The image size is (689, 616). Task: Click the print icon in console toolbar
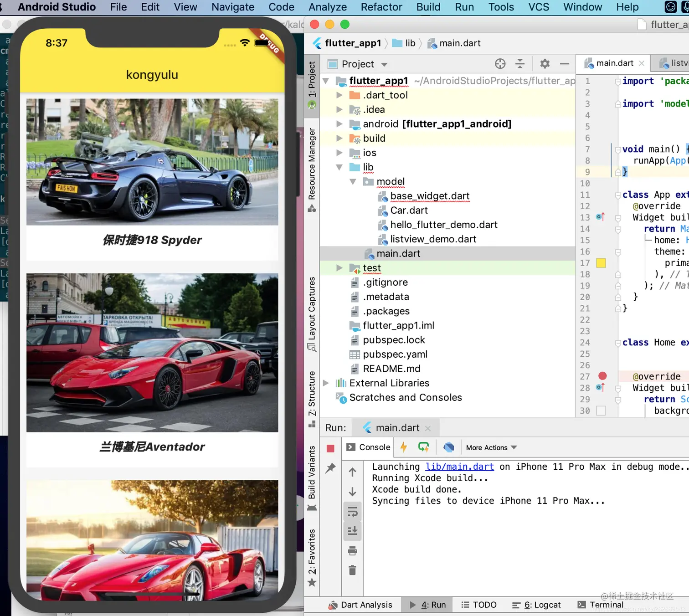tap(352, 551)
